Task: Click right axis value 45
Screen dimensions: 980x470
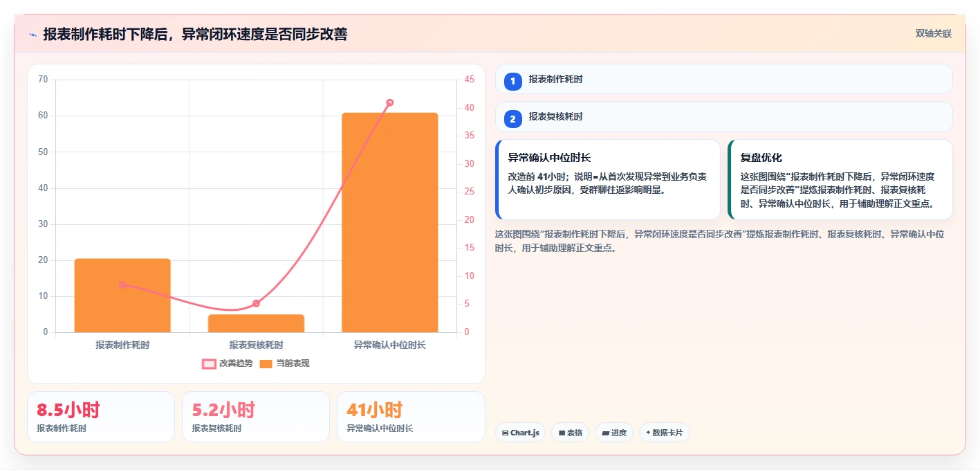Action: pyautogui.click(x=470, y=80)
